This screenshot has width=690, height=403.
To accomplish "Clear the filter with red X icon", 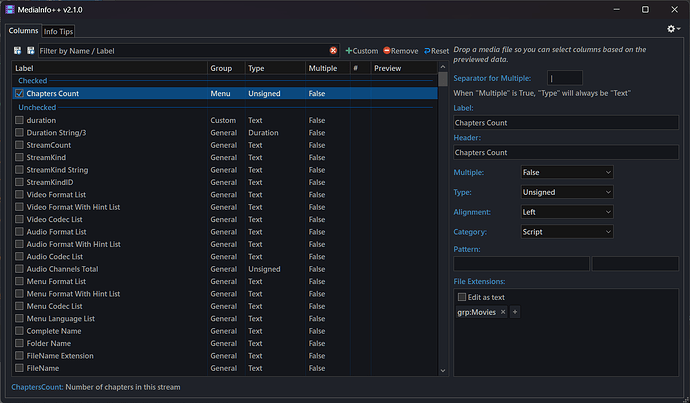I will (333, 50).
